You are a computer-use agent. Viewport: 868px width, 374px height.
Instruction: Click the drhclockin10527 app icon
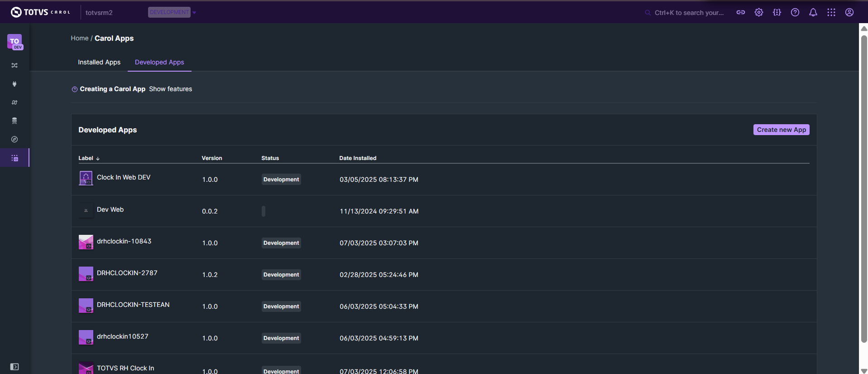tap(86, 337)
